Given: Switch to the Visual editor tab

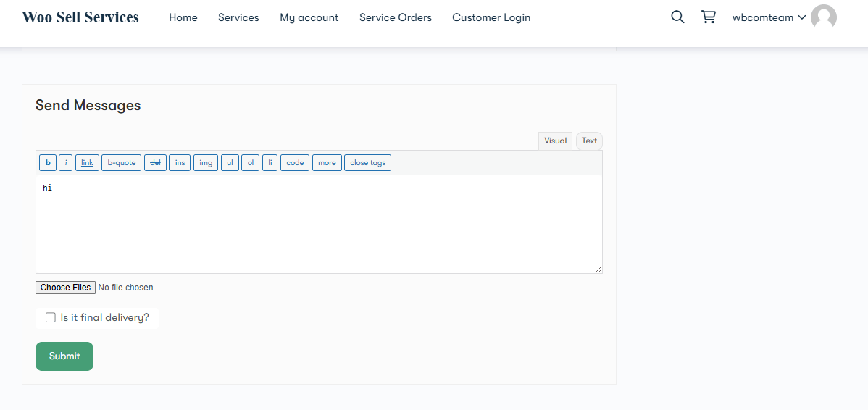Looking at the screenshot, I should (555, 141).
